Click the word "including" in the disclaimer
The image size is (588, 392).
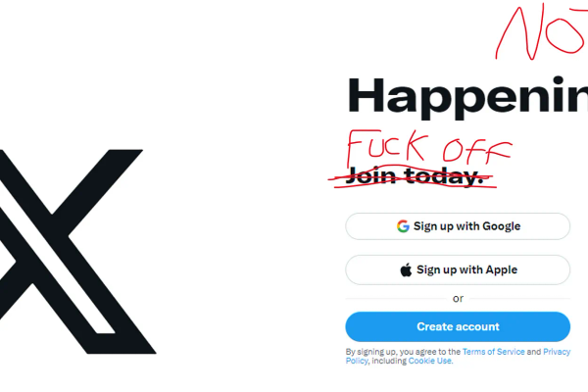pyautogui.click(x=389, y=361)
